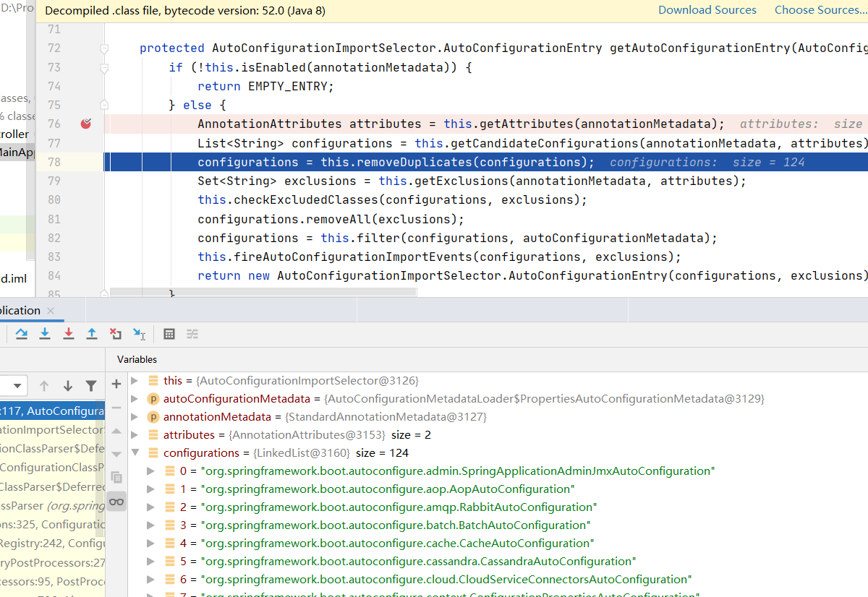Click the blue Step Into icon
This screenshot has width=868, height=597.
[x=45, y=334]
